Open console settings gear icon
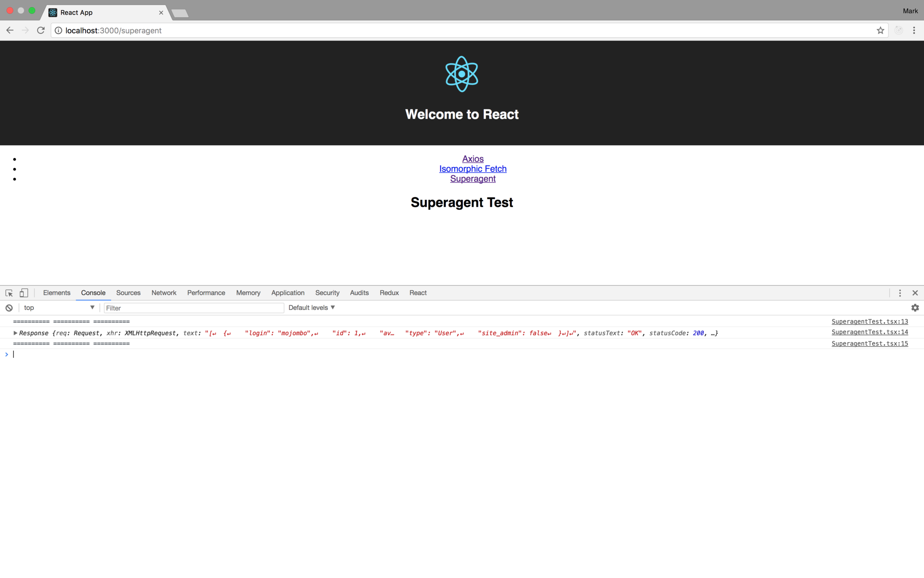The height and width of the screenshot is (578, 924). tap(915, 308)
